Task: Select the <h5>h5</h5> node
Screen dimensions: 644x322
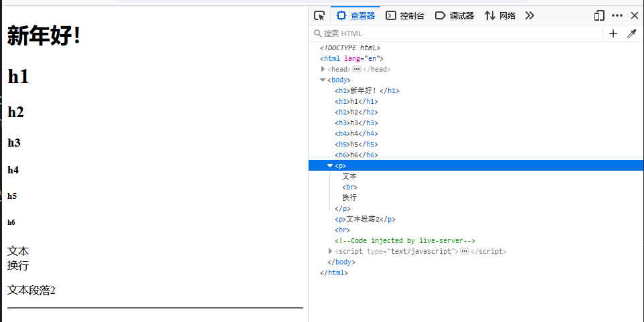Action: point(356,144)
